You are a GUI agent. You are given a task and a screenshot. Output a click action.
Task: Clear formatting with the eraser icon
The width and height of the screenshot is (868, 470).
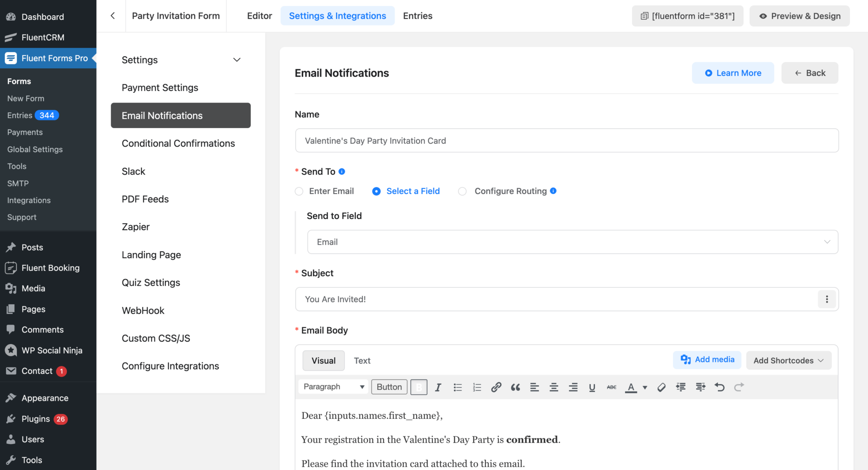point(661,387)
